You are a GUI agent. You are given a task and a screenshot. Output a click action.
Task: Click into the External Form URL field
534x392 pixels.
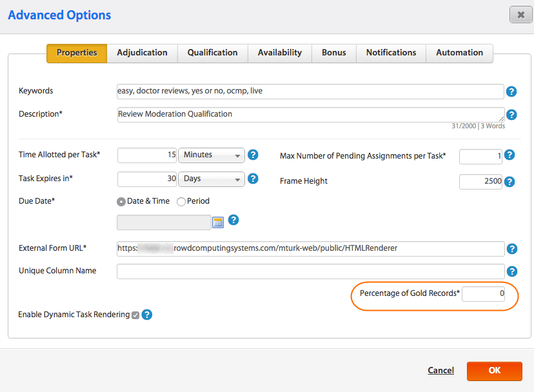[x=311, y=249]
